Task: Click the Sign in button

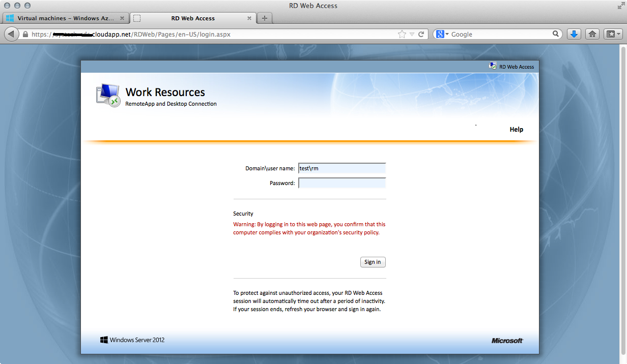Action: click(x=373, y=262)
